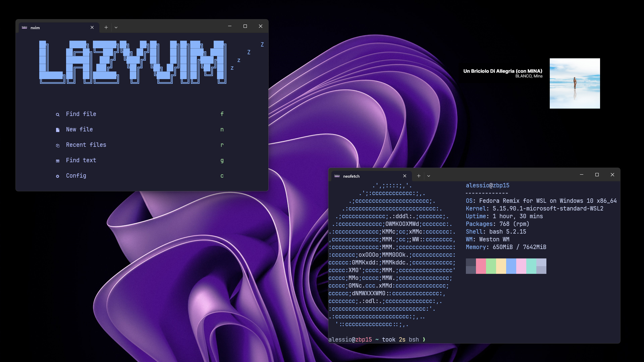Expand the nvim terminal dropdown arrow
The image size is (644, 362).
[x=116, y=27]
